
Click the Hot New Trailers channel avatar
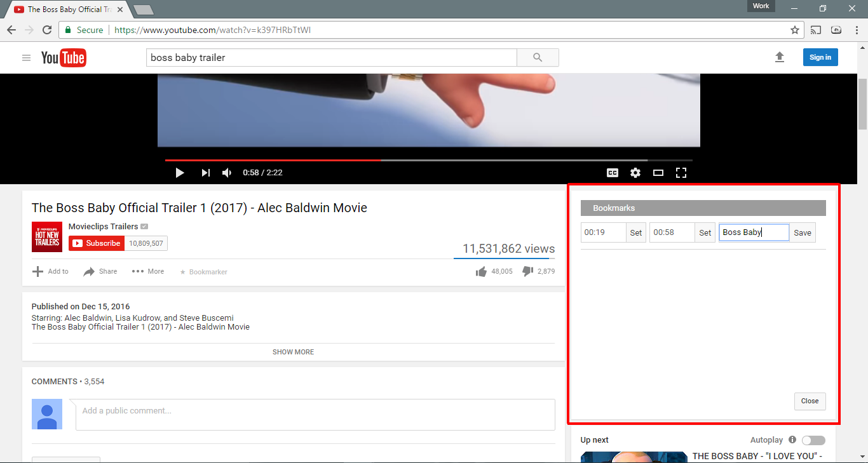(x=47, y=237)
